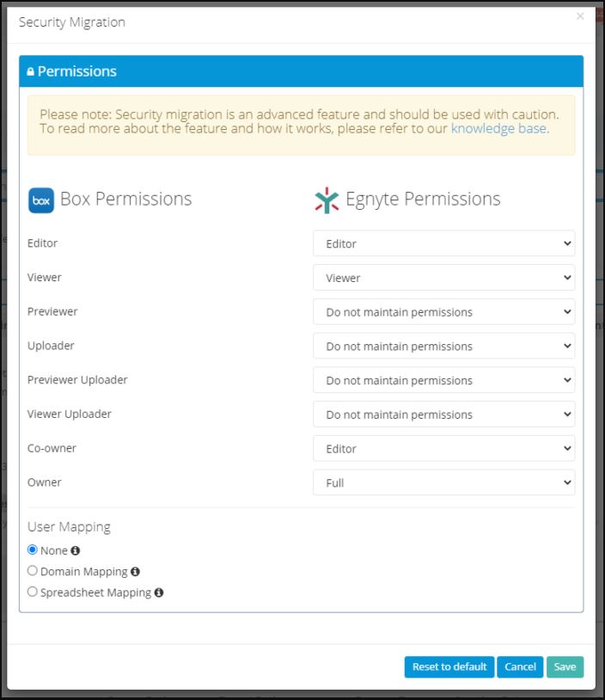Click the Cancel button
The image size is (605, 700).
[519, 666]
